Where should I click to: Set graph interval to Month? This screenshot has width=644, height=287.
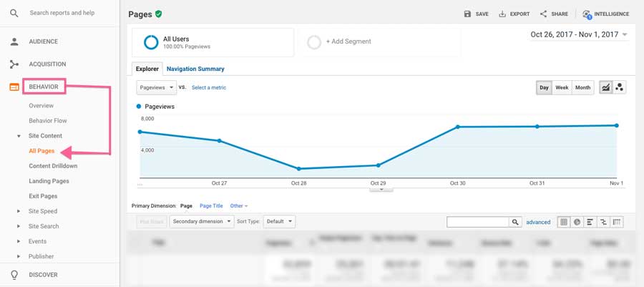coord(583,87)
